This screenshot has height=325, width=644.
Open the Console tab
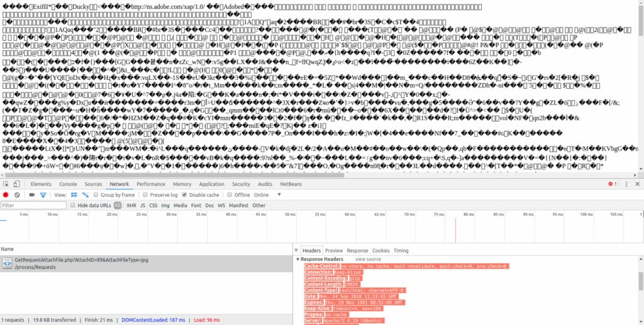click(x=68, y=184)
